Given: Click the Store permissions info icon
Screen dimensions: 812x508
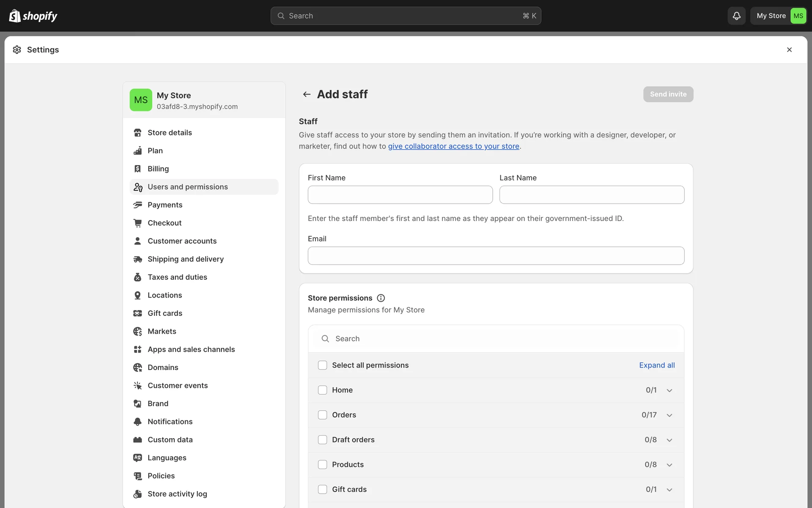Looking at the screenshot, I should tap(381, 298).
